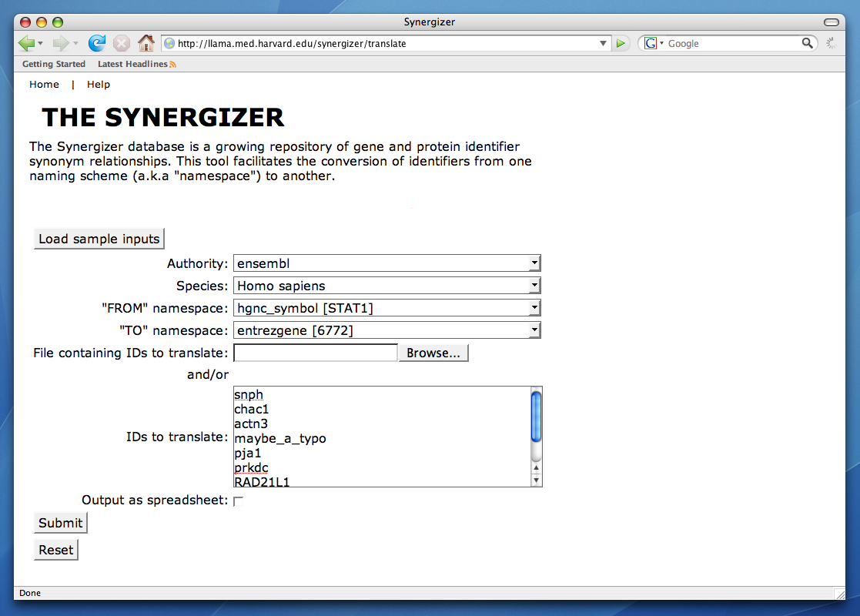Open Getting Started bookmark
The height and width of the screenshot is (616, 860).
[x=54, y=65]
